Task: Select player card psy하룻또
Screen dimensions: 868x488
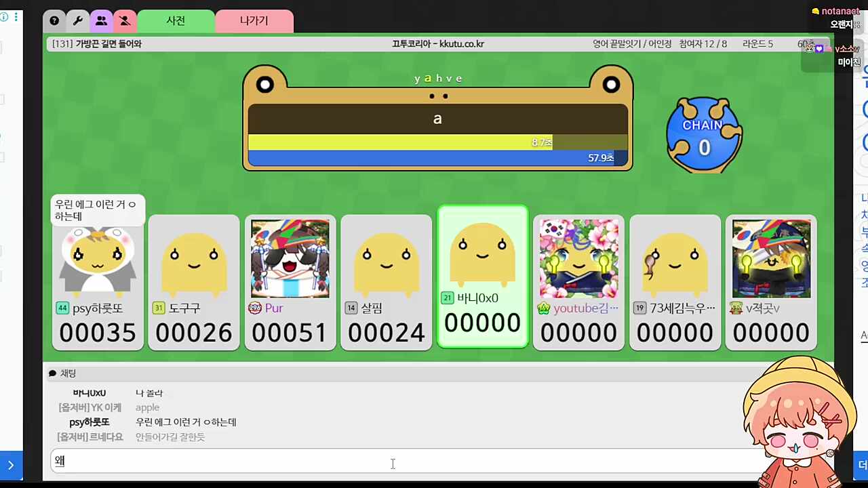Action: (98, 283)
